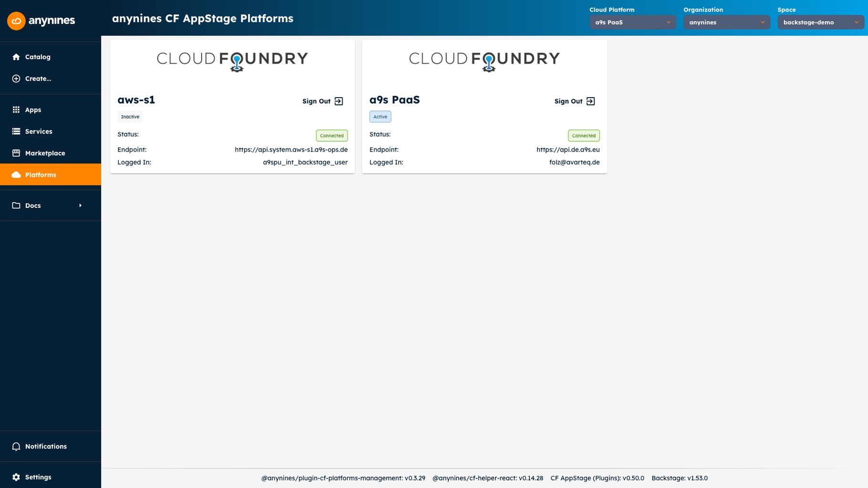This screenshot has width=868, height=488.
Task: Click the page title anynines CF AppStage Platforms
Action: [203, 19]
